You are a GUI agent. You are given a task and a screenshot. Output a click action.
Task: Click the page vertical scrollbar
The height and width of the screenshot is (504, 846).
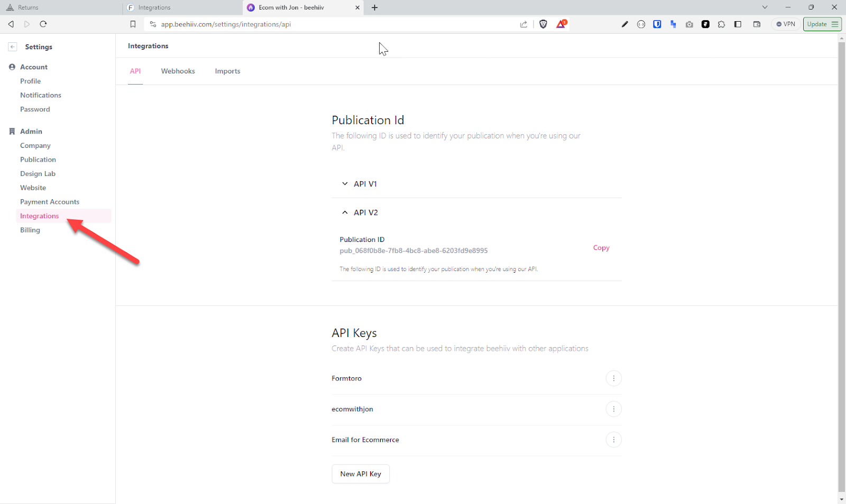(x=842, y=267)
